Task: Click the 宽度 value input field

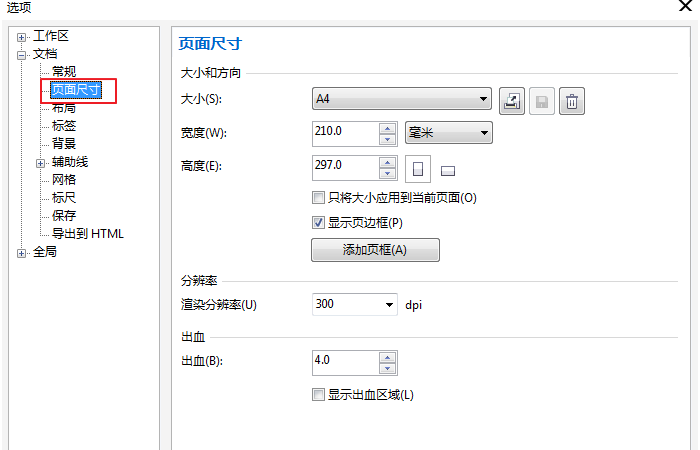Action: [345, 132]
